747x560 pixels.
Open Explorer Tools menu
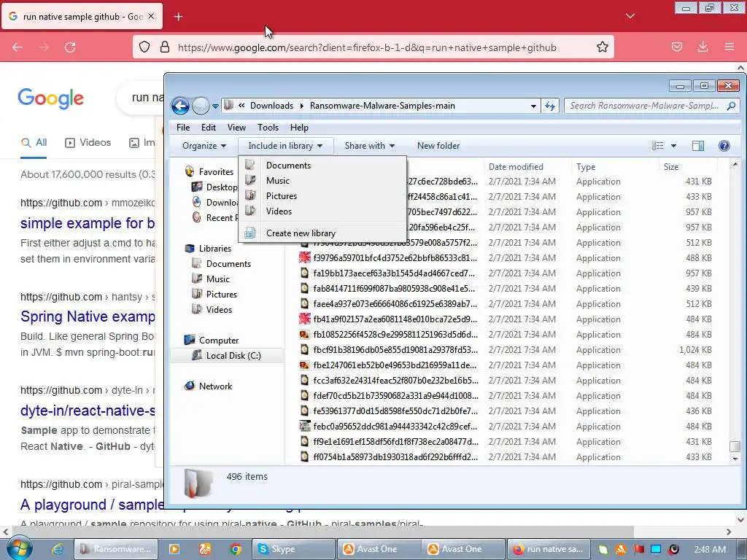point(268,128)
